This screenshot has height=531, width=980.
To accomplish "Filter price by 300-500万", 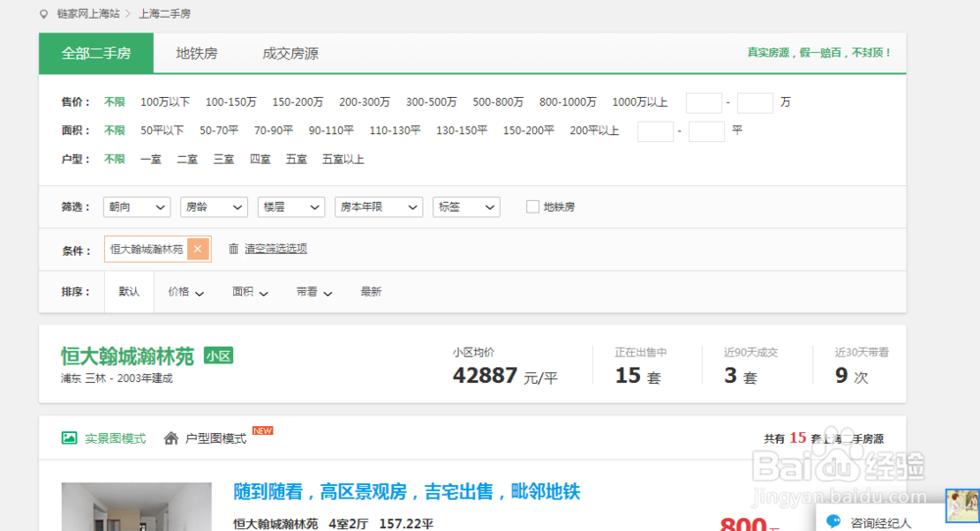I will click(431, 102).
